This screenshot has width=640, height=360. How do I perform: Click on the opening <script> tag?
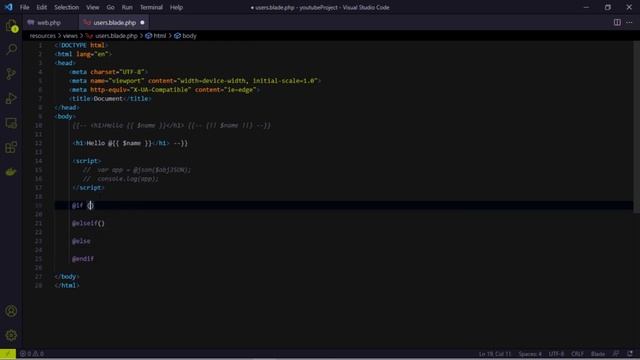point(87,161)
